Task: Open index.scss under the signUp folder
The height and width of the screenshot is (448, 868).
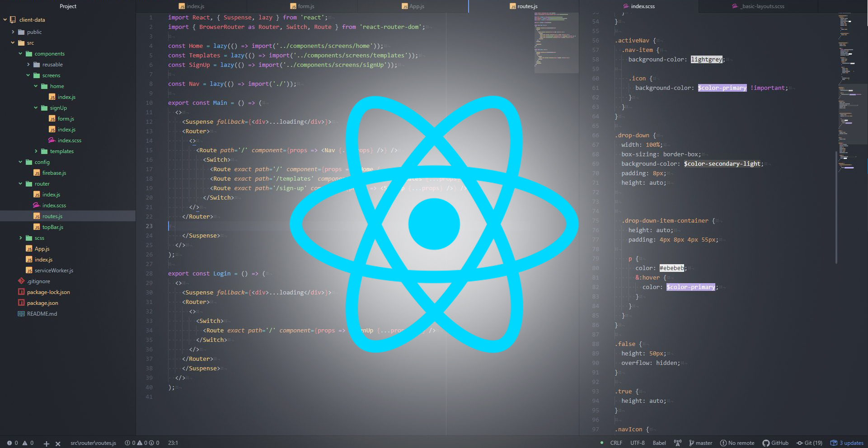Action: [x=65, y=140]
